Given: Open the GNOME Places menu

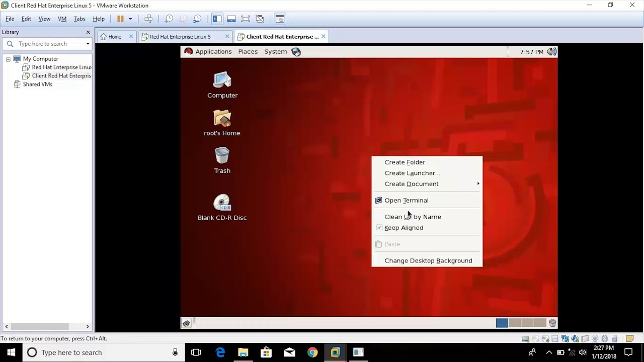Looking at the screenshot, I should 248,52.
